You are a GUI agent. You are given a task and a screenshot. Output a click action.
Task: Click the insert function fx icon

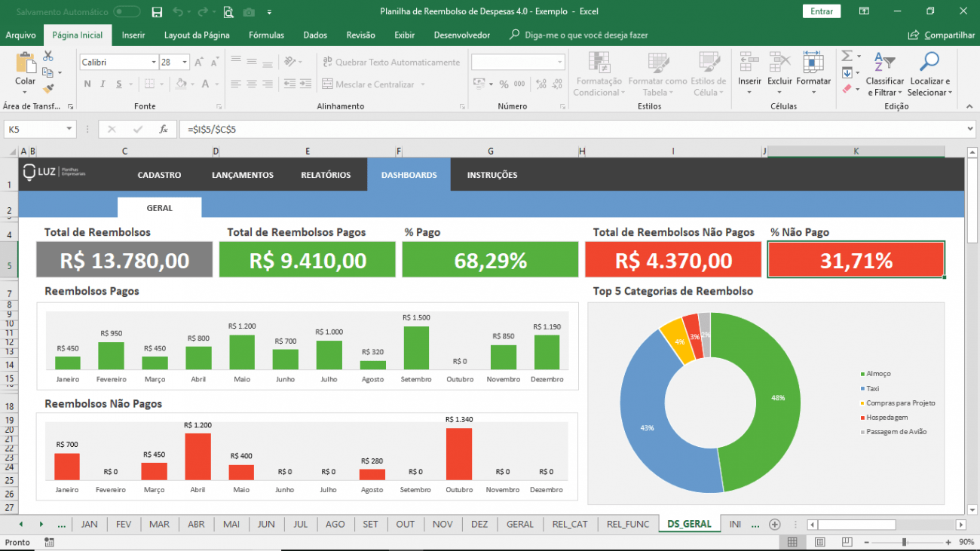point(163,130)
